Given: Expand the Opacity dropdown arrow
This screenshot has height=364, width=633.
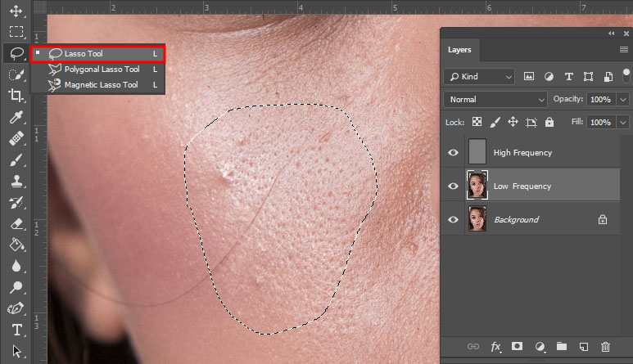Looking at the screenshot, I should (623, 99).
